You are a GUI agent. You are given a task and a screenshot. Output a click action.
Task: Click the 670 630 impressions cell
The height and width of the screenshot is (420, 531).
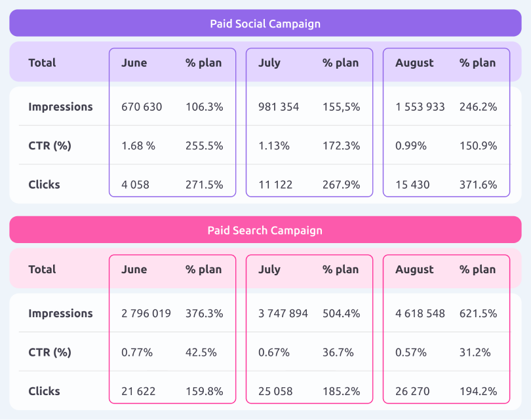(x=142, y=107)
